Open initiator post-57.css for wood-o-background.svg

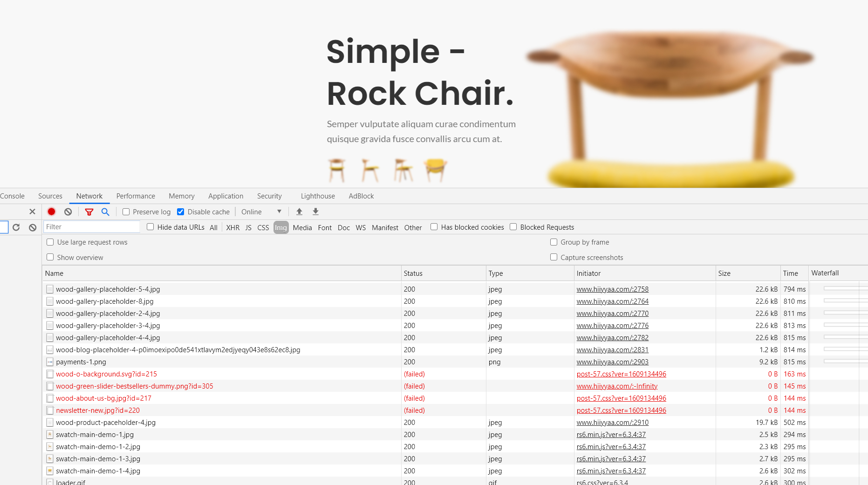pos(621,374)
